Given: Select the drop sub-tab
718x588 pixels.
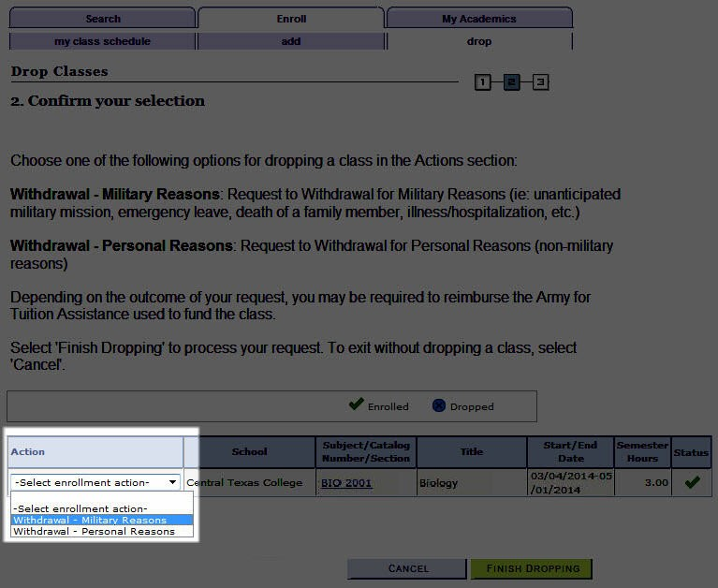Looking at the screenshot, I should [x=479, y=41].
